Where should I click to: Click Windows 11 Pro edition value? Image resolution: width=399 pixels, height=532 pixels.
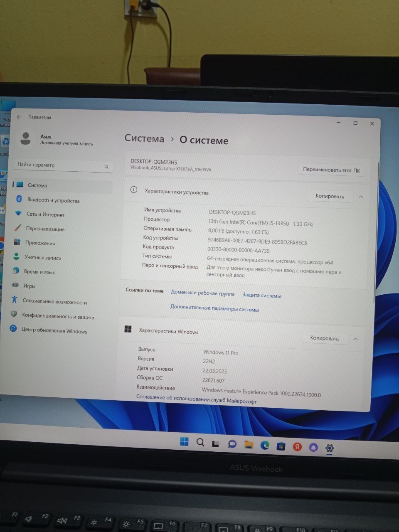(x=221, y=352)
